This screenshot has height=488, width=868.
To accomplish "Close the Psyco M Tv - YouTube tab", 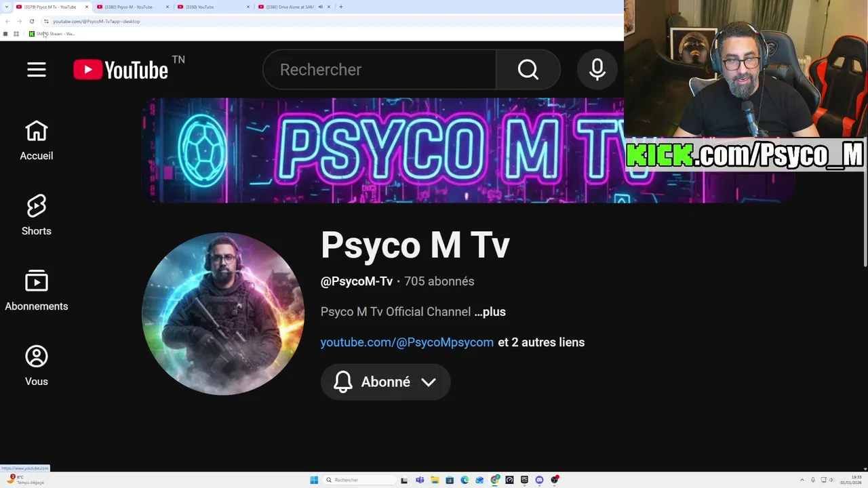I will click(87, 7).
